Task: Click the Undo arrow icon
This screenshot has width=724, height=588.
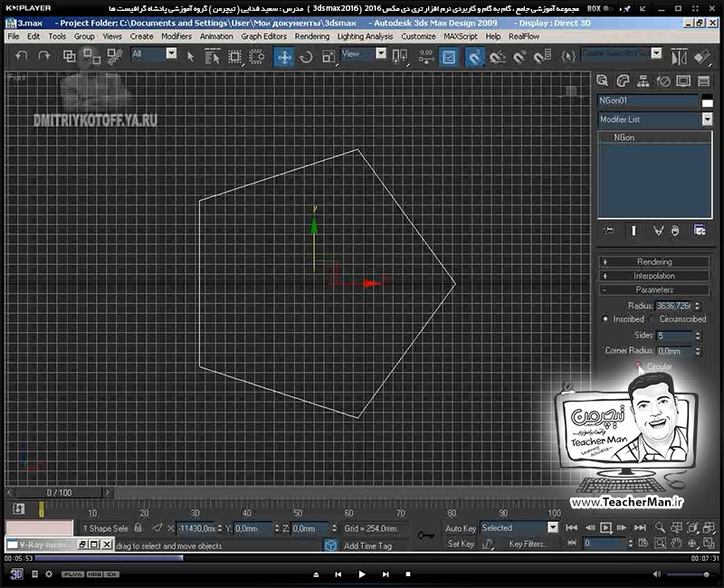Action: tap(21, 56)
